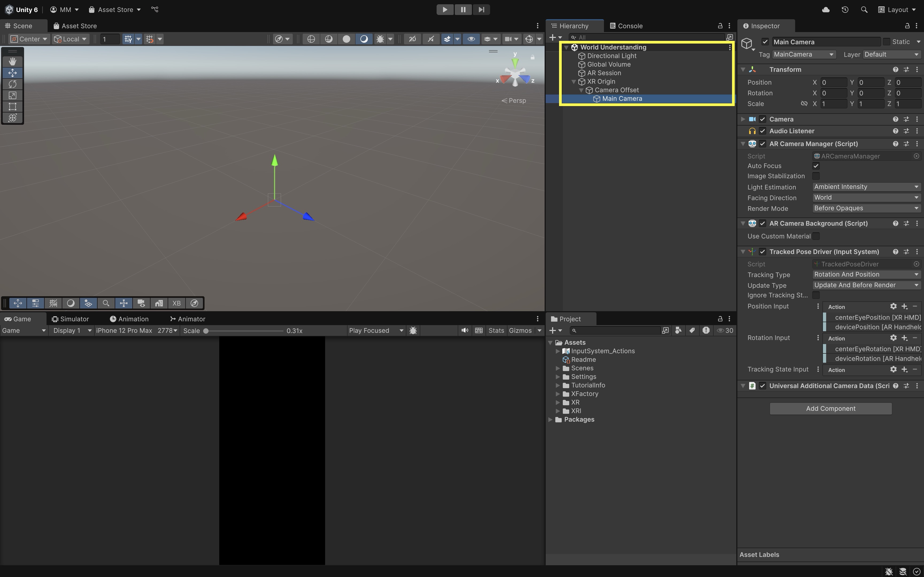
Task: Lock the Inspector panel
Action: click(x=907, y=26)
